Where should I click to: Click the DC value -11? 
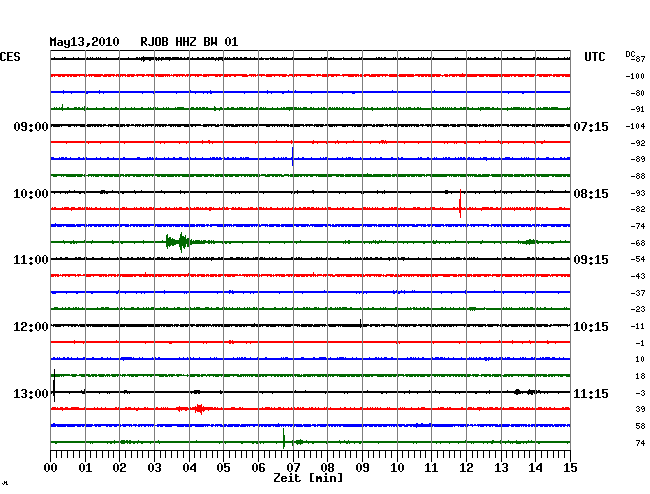[x=637, y=326]
